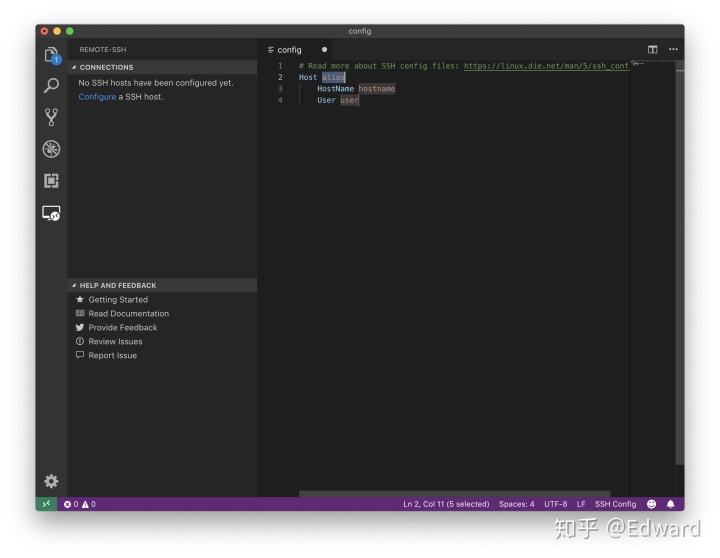
Task: Open Report Issue item
Action: click(112, 355)
